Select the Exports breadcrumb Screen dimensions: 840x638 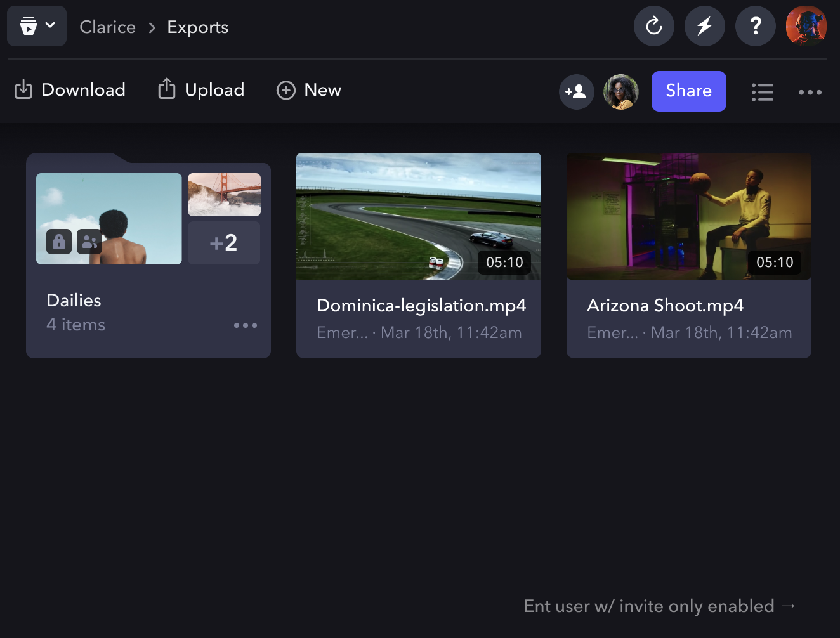197,27
